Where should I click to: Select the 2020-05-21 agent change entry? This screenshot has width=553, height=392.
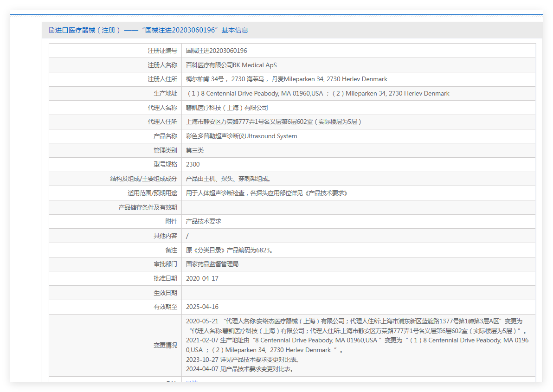tap(357, 326)
